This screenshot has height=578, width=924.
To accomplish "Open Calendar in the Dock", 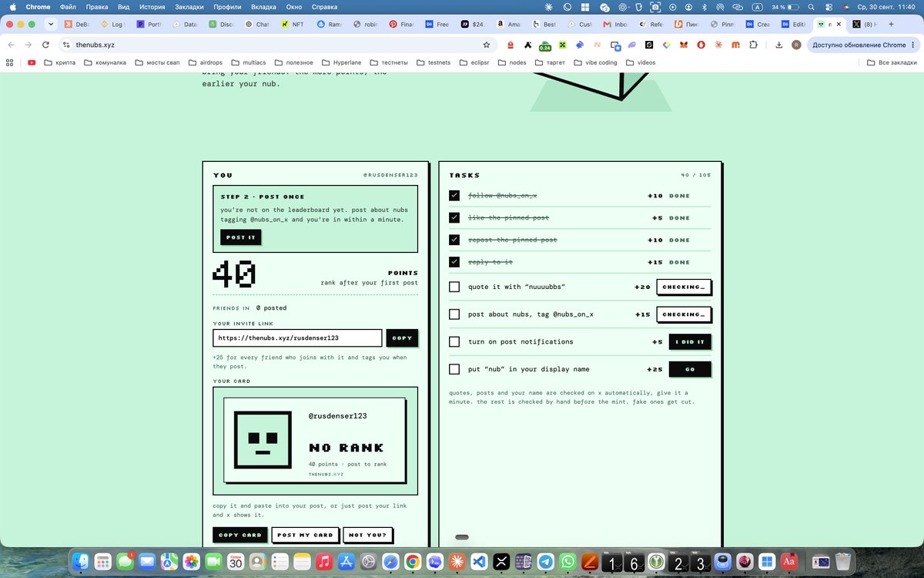I will click(x=236, y=563).
